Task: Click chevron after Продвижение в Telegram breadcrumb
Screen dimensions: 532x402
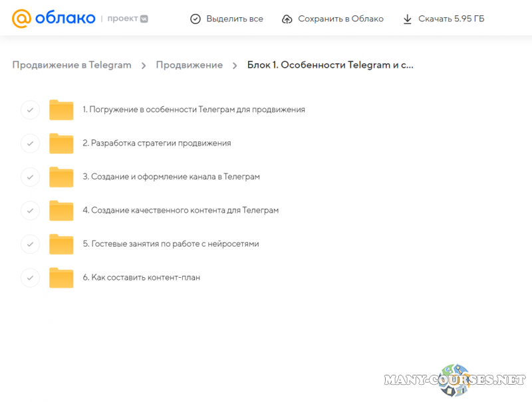Action: 144,65
